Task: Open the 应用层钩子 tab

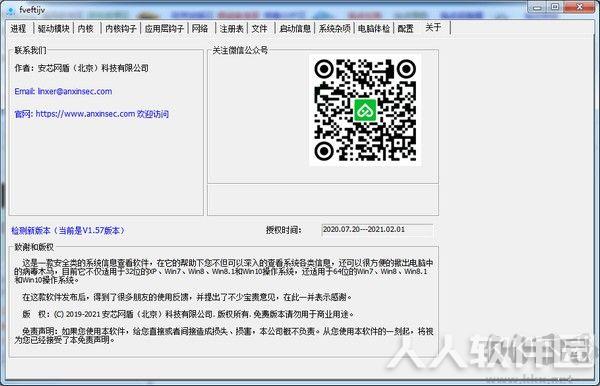Action: tap(164, 29)
